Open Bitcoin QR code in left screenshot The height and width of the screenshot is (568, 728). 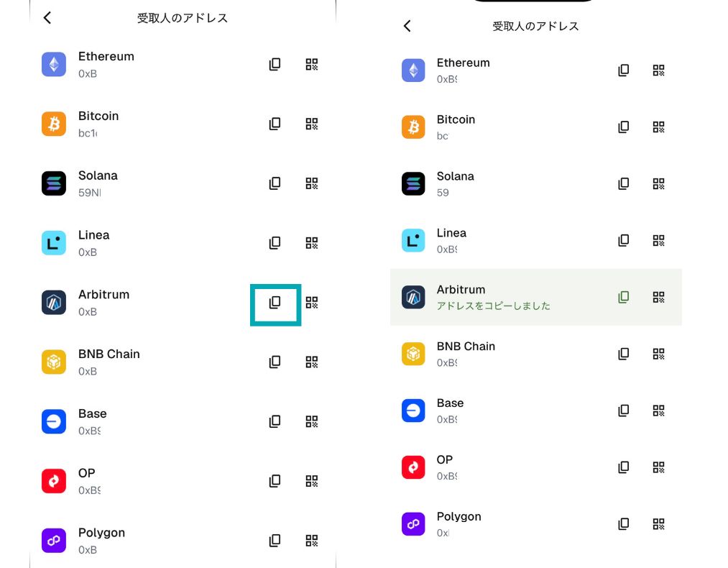click(312, 124)
